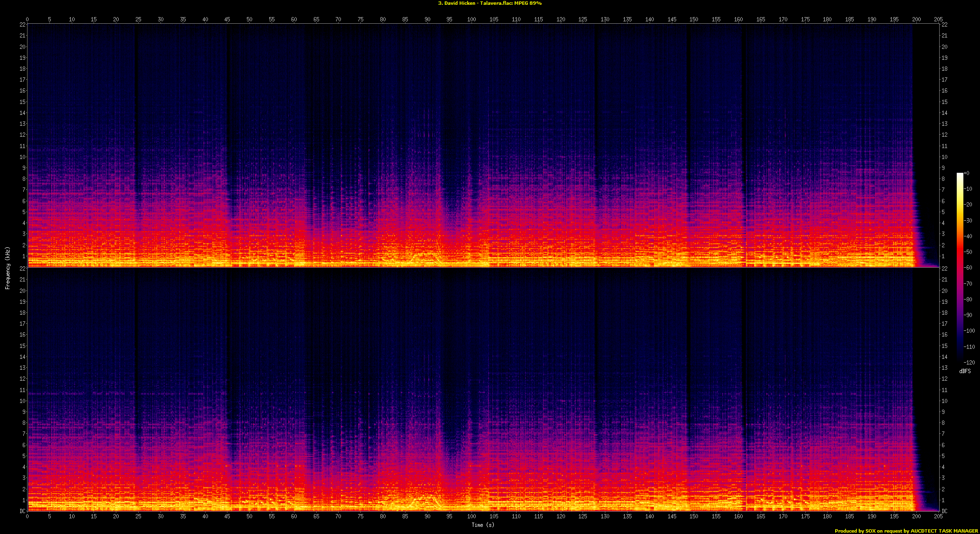Image resolution: width=980 pixels, height=534 pixels.
Task: Click the dBFS color gradient bar
Action: click(960, 266)
